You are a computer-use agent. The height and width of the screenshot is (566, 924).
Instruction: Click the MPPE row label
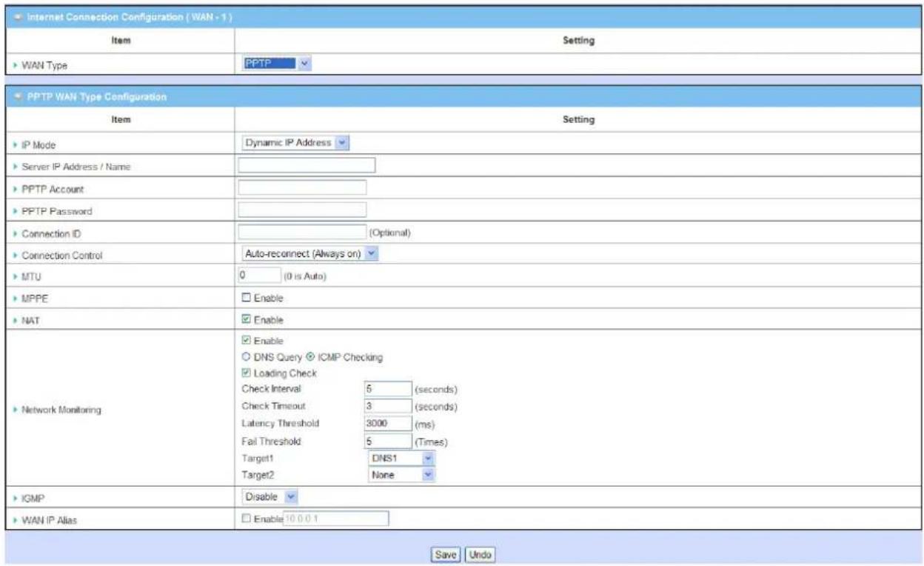(36, 300)
